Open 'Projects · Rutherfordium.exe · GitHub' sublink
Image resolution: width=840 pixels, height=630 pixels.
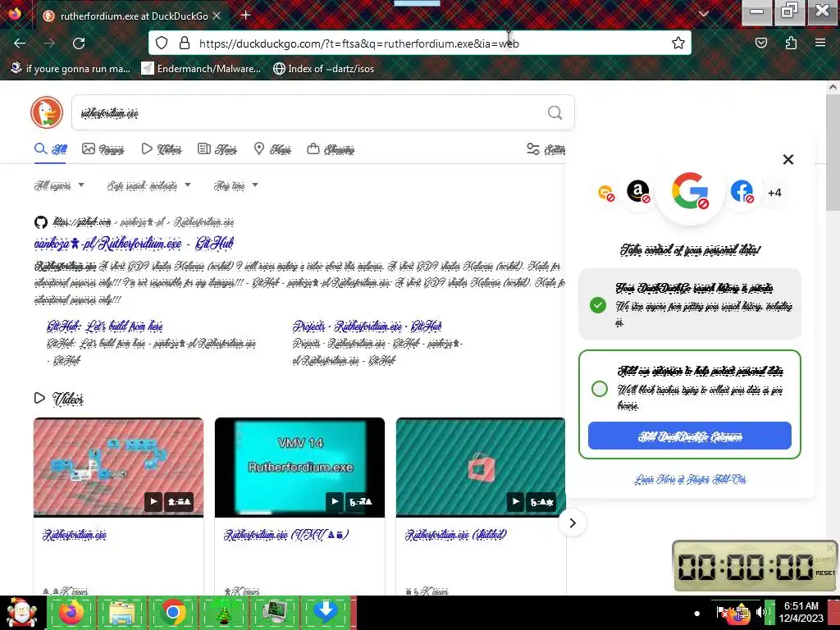point(367,326)
